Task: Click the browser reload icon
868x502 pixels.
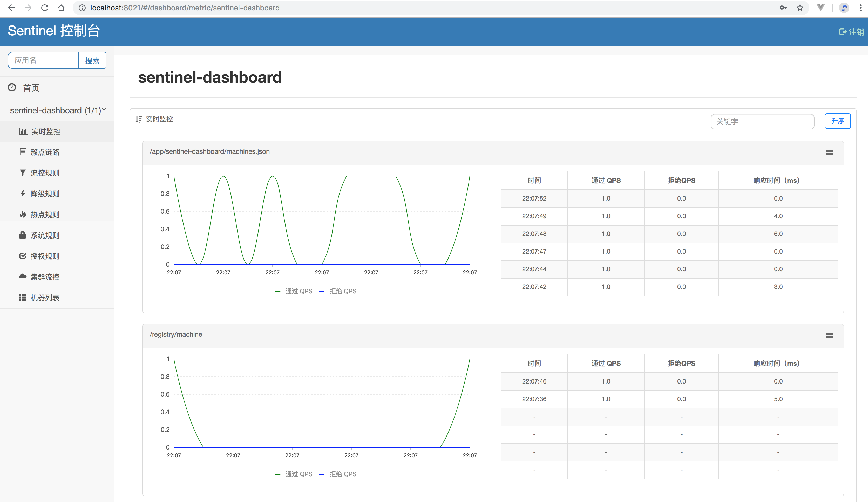Action: (44, 8)
